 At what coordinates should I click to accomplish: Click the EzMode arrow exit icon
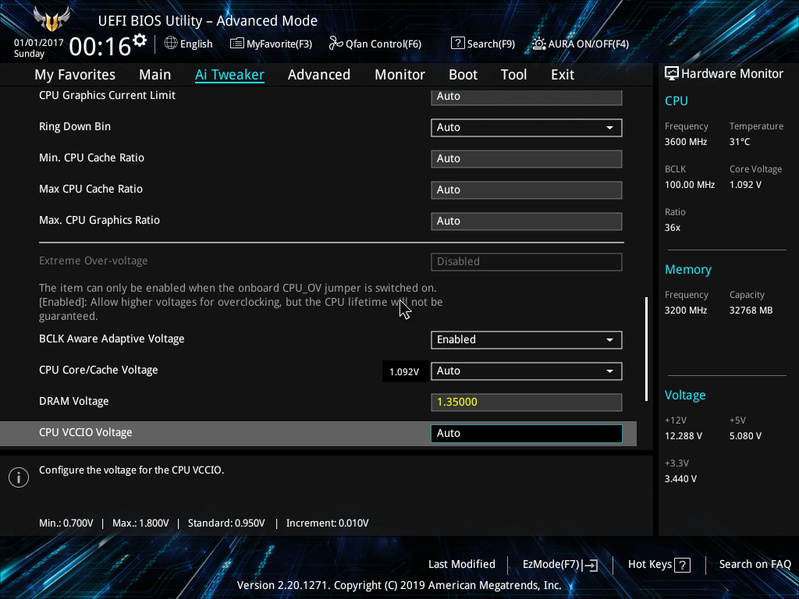pos(590,565)
